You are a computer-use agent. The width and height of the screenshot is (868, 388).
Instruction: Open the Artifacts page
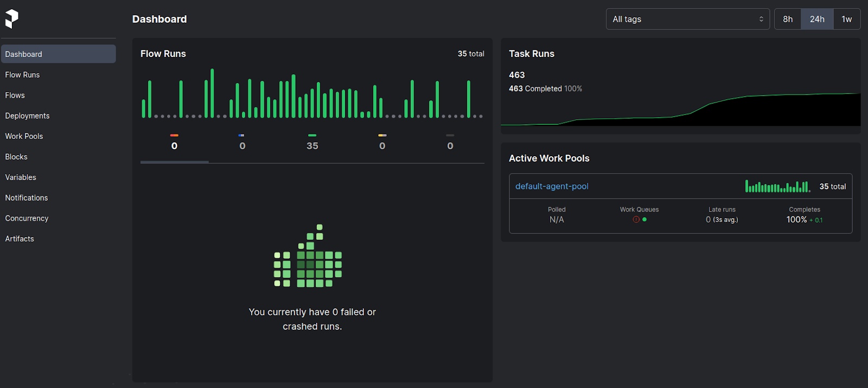(x=20, y=239)
